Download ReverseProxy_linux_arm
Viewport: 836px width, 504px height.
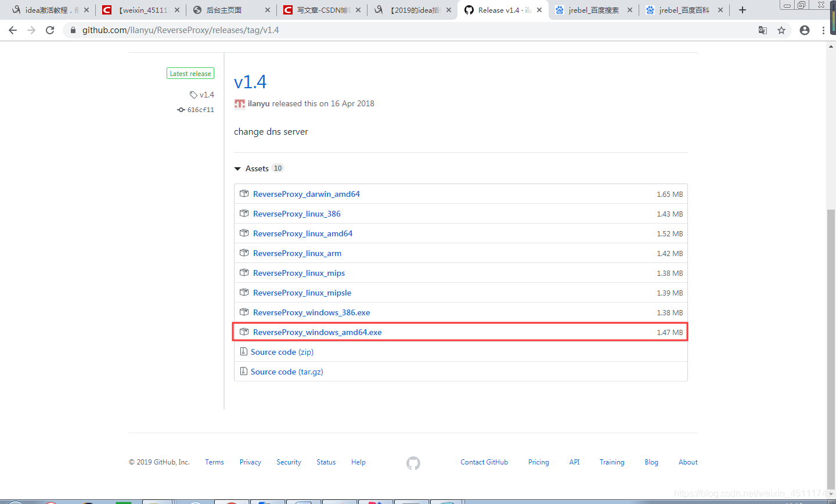tap(297, 253)
